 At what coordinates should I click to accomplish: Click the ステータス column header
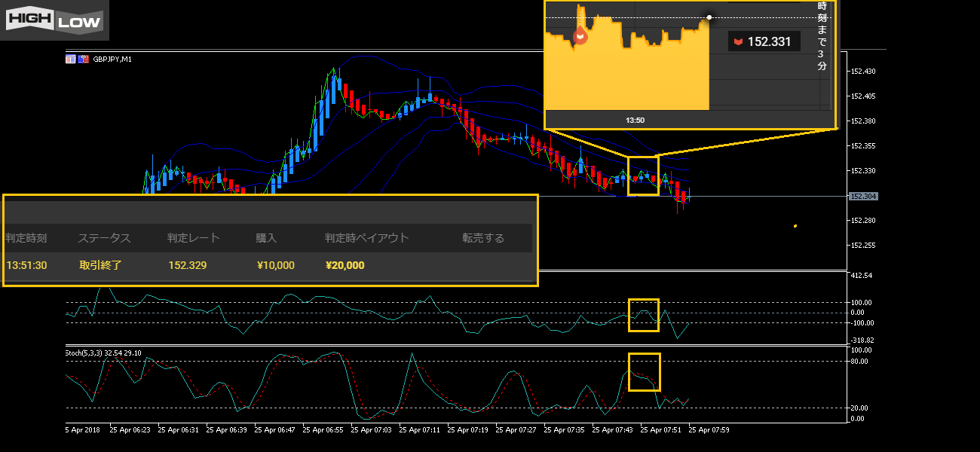point(104,238)
